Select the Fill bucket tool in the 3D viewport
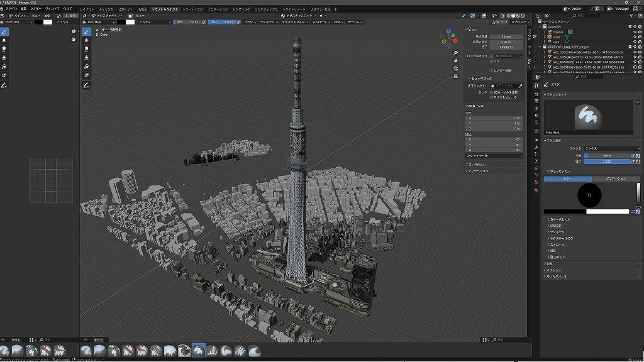 [x=86, y=66]
